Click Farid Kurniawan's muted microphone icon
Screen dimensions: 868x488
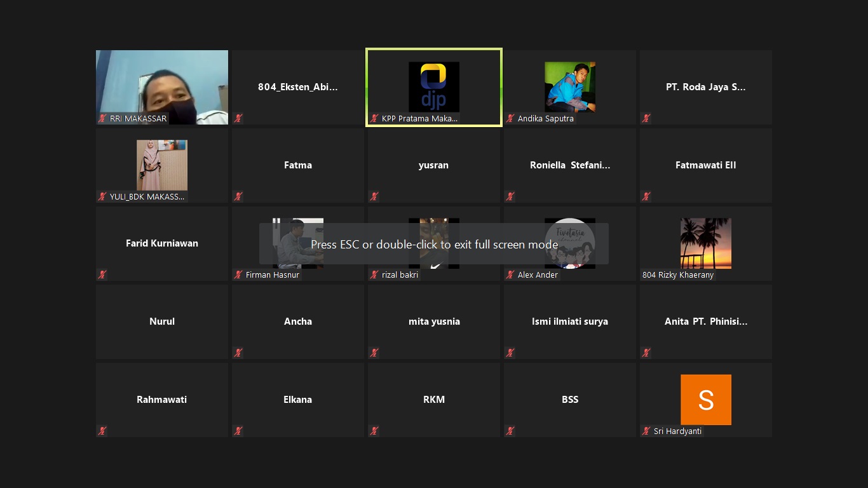click(102, 275)
